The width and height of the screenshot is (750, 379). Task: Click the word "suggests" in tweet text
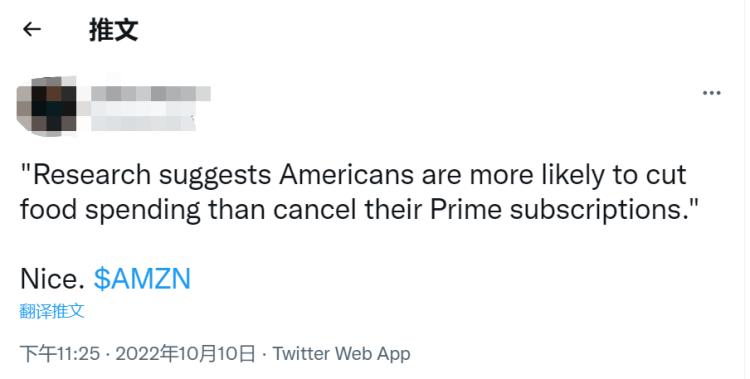pos(215,176)
